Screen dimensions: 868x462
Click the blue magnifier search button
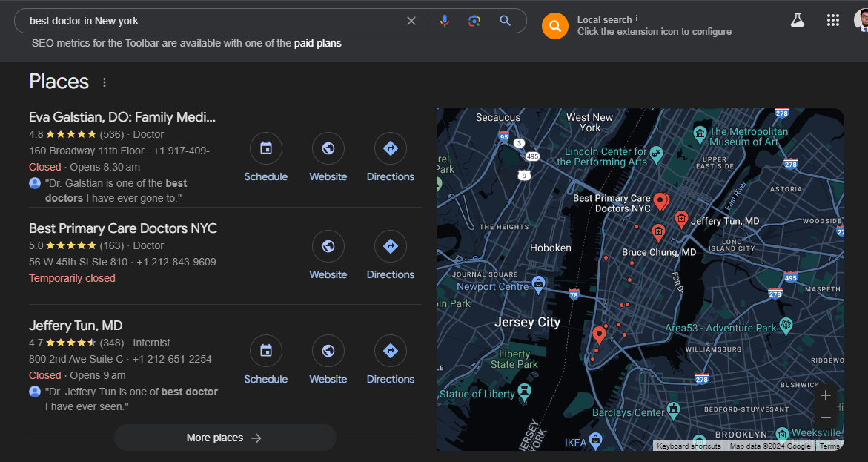pyautogui.click(x=505, y=21)
